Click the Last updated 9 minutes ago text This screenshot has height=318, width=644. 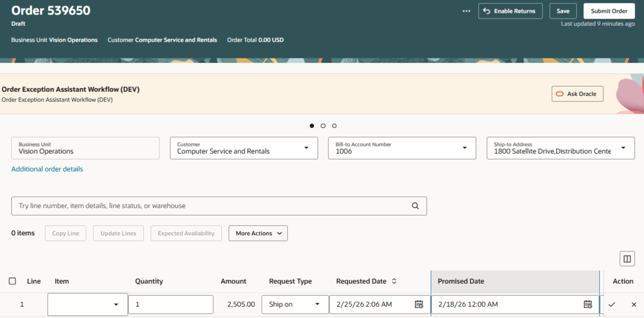[598, 24]
